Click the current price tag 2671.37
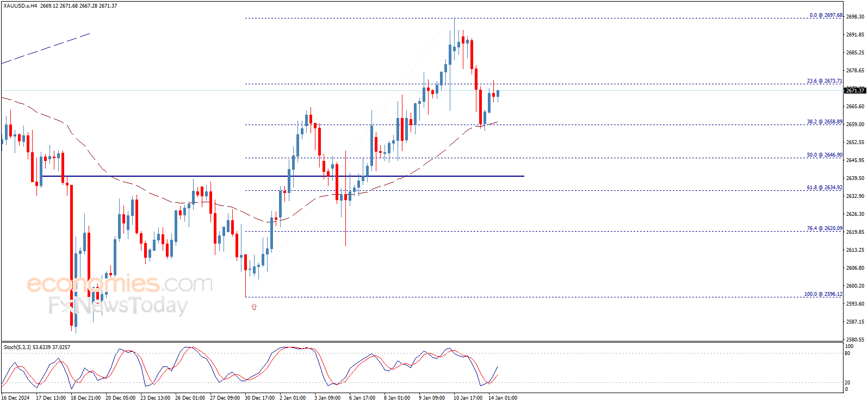 pos(854,90)
